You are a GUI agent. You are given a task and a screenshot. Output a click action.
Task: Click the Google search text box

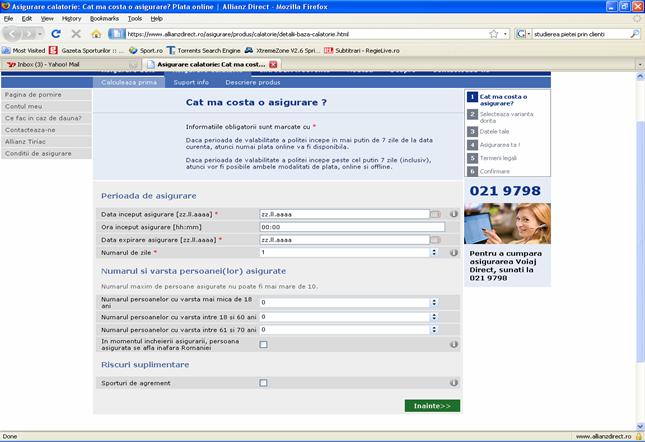pyautogui.click(x=581, y=34)
